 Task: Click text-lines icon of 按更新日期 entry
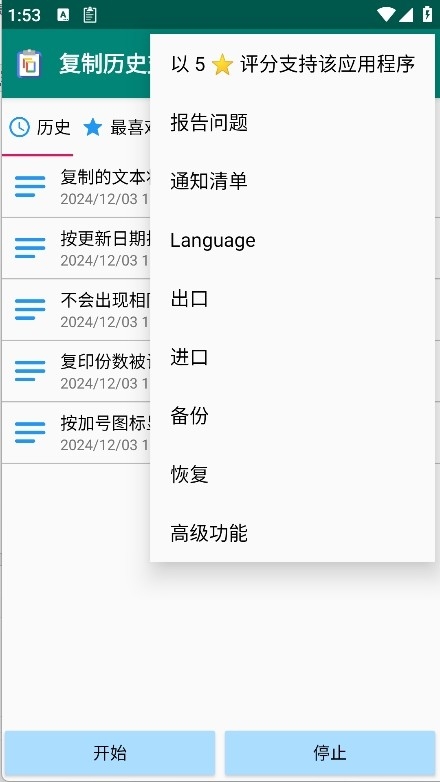pyautogui.click(x=30, y=248)
